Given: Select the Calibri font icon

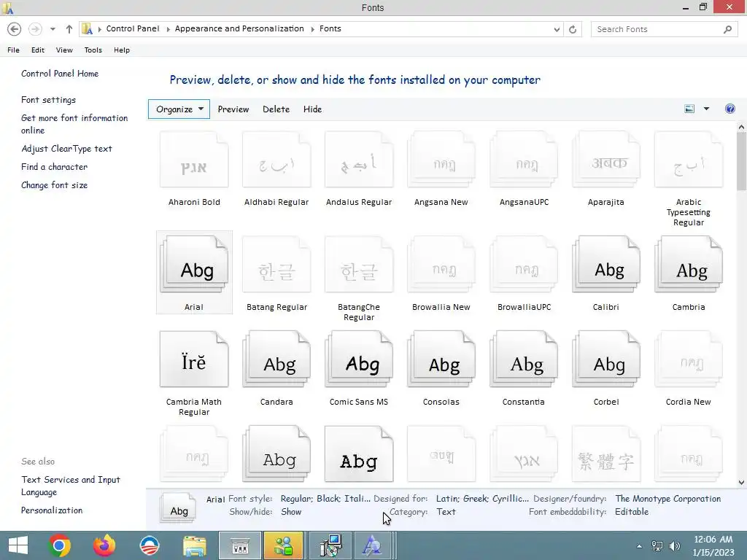Looking at the screenshot, I should pos(606,264).
